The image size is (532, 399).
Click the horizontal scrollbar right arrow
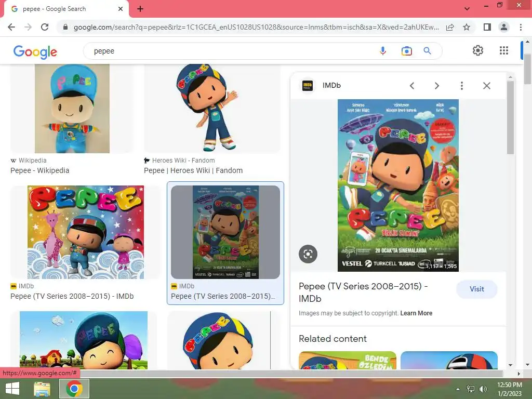pos(518,374)
